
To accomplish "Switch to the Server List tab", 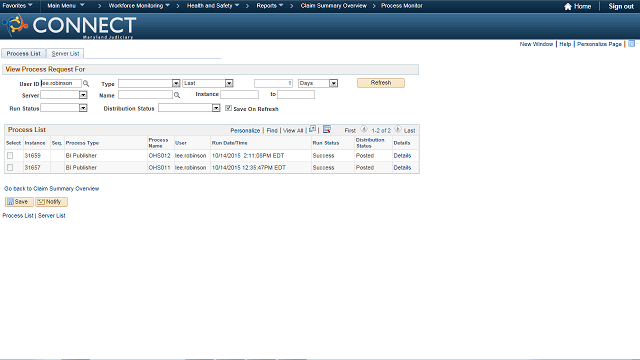I will coord(65,53).
